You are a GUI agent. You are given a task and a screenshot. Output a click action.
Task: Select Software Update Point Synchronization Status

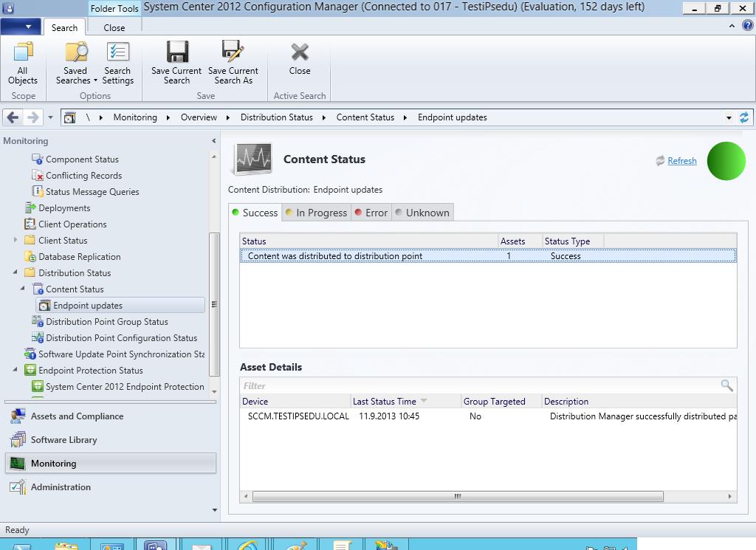point(121,354)
